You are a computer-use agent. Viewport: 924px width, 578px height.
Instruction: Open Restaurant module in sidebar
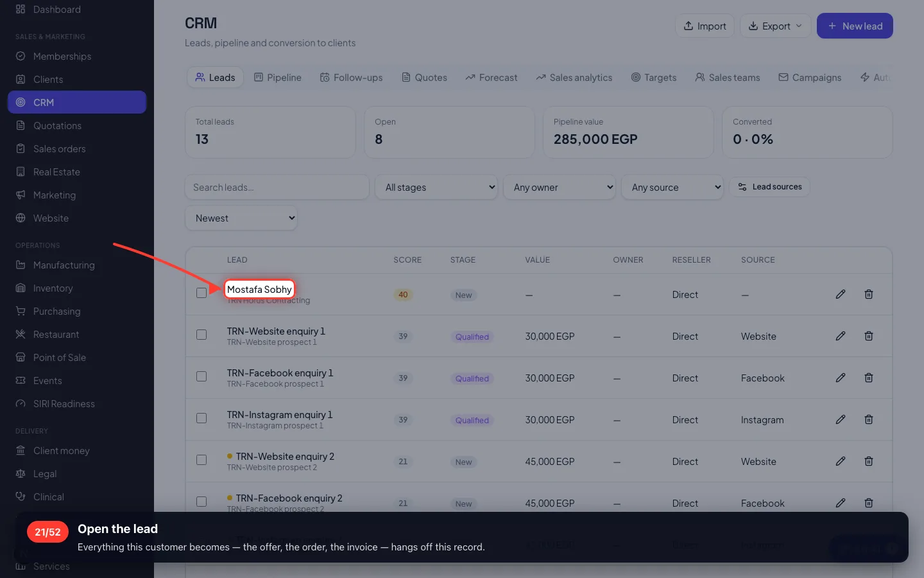pos(77,335)
